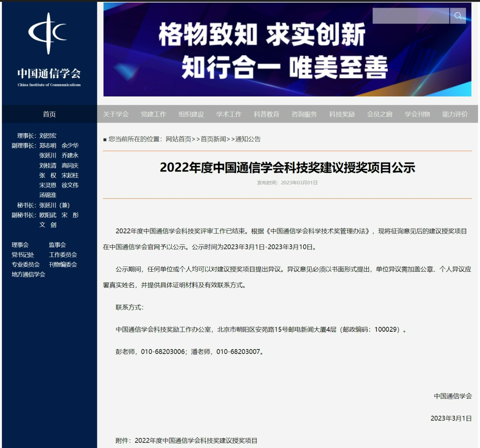The width and height of the screenshot is (480, 448).
Task: Open the 刊物编委会 sidebar link
Action: click(x=63, y=264)
